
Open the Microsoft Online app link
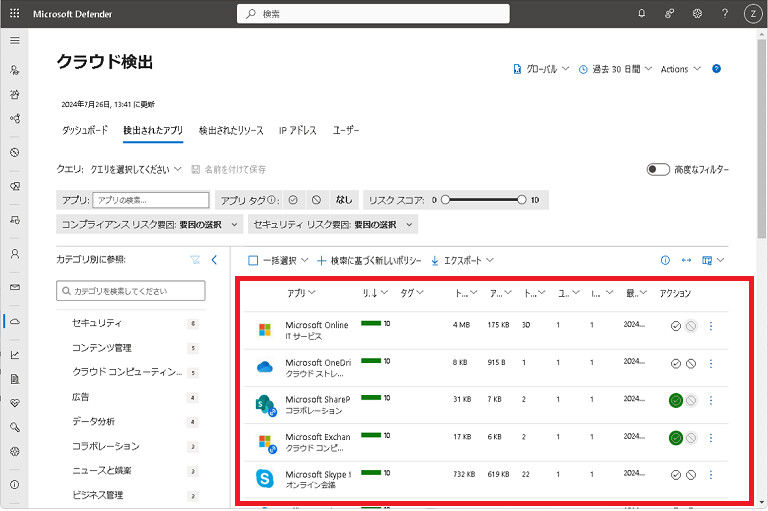point(317,325)
